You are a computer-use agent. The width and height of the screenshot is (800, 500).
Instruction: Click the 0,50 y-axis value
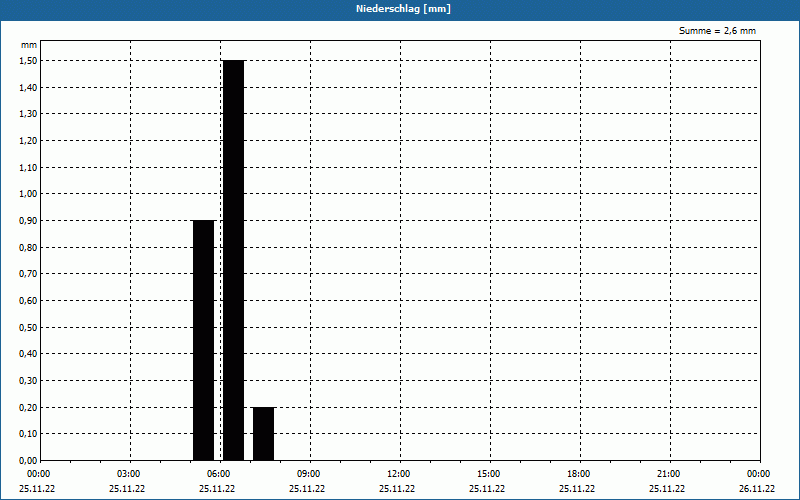(28, 328)
